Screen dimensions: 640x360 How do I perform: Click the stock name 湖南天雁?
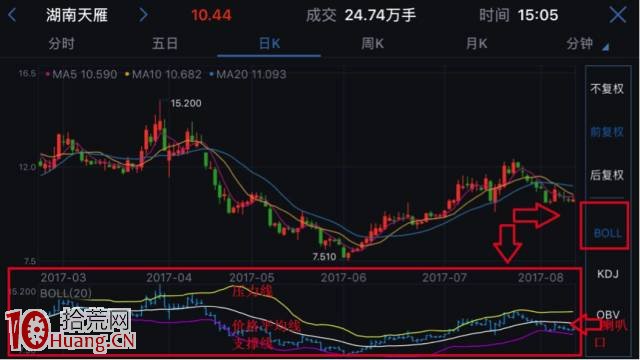click(x=77, y=16)
